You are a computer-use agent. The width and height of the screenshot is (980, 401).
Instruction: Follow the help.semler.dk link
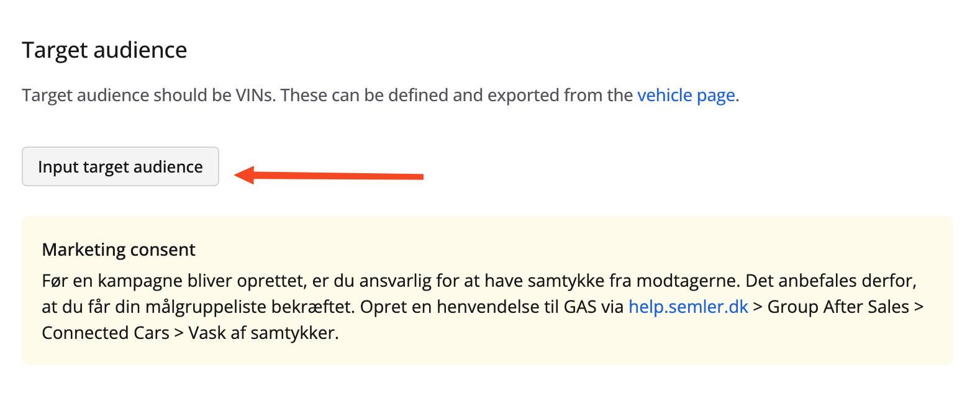688,307
